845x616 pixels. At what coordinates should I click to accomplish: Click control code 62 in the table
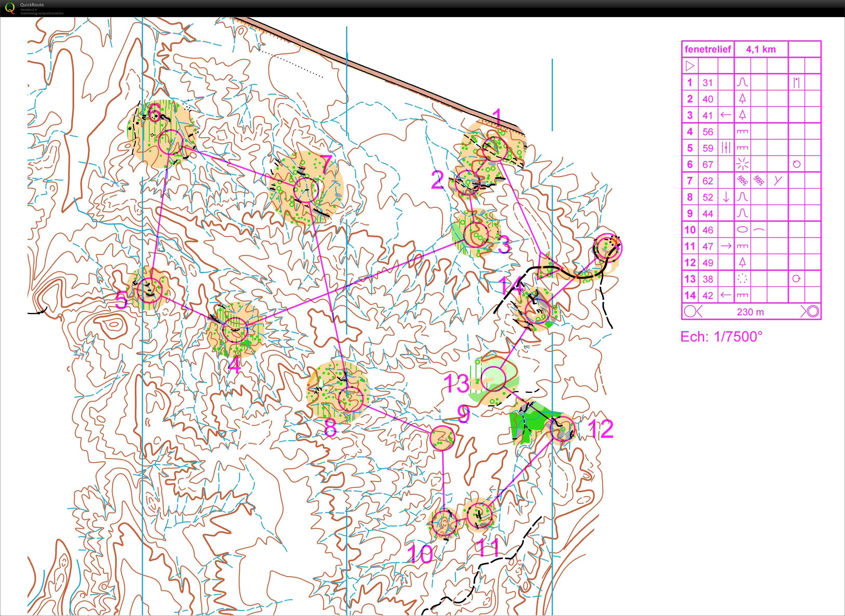pos(707,181)
